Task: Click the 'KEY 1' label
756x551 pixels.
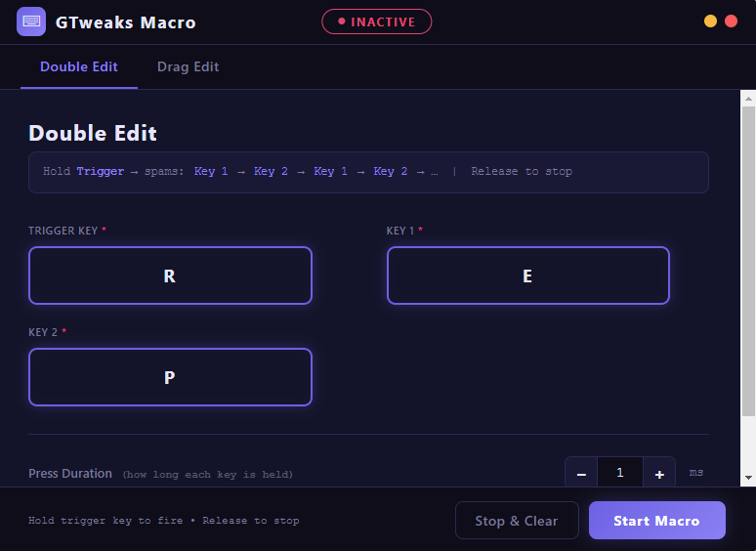Action: (x=400, y=231)
